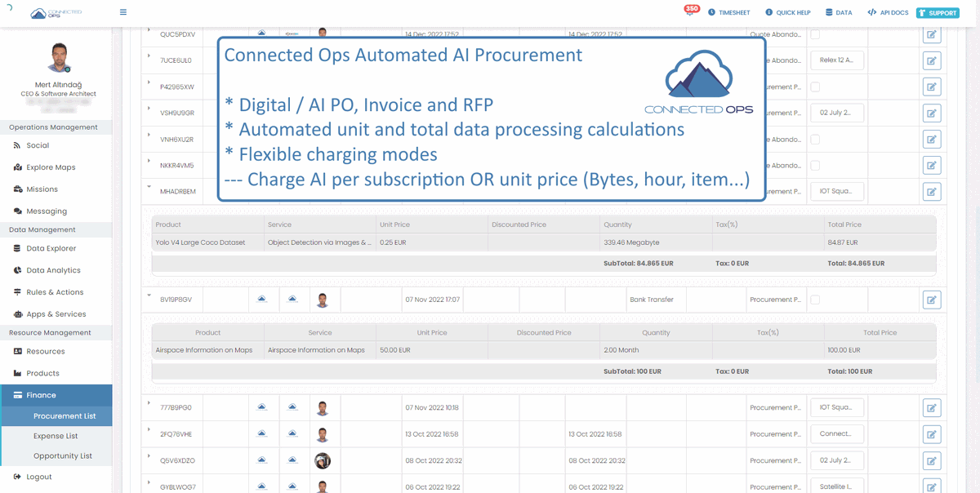Viewport: 980px width, 493px height.
Task: Click the Data Explorer database icon
Action: (17, 248)
